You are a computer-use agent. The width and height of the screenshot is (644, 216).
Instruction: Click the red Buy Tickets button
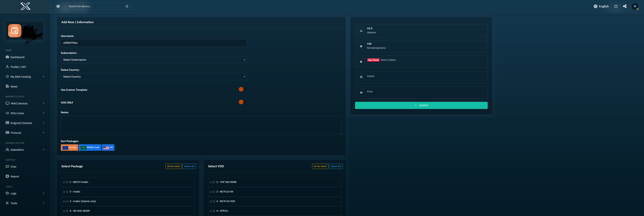(x=373, y=60)
